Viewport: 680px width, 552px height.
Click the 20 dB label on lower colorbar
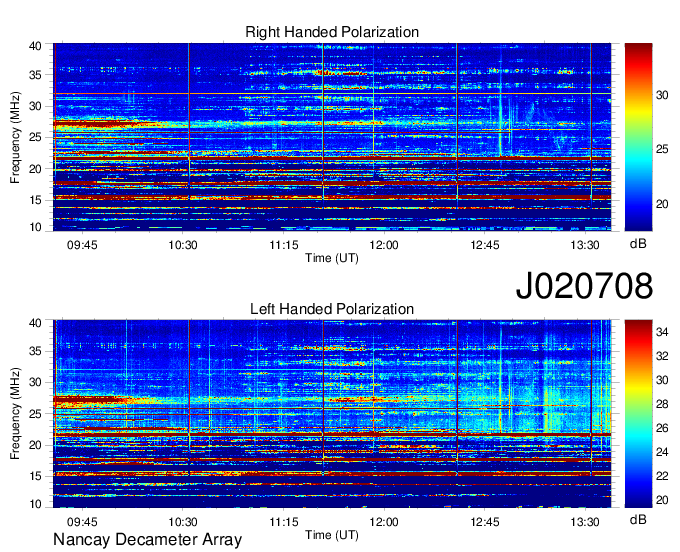662,500
